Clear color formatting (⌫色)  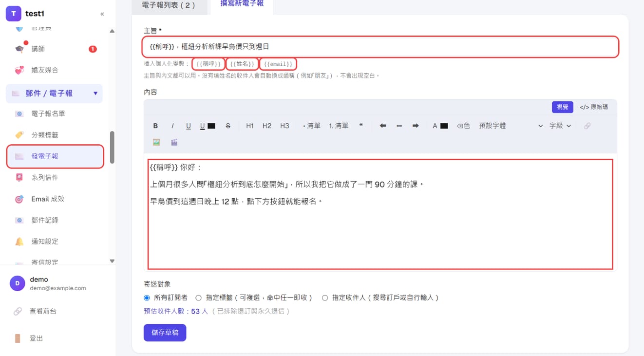pos(463,126)
